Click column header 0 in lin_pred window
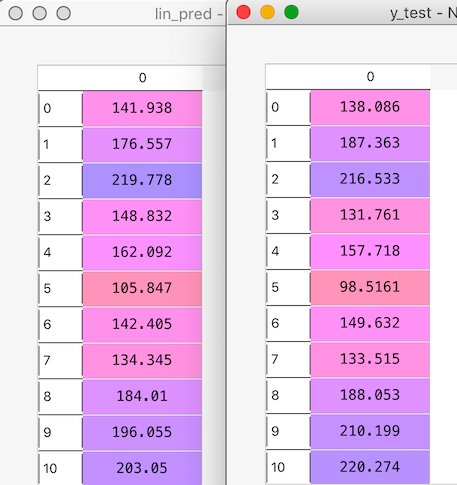This screenshot has width=457, height=485. (x=142, y=78)
